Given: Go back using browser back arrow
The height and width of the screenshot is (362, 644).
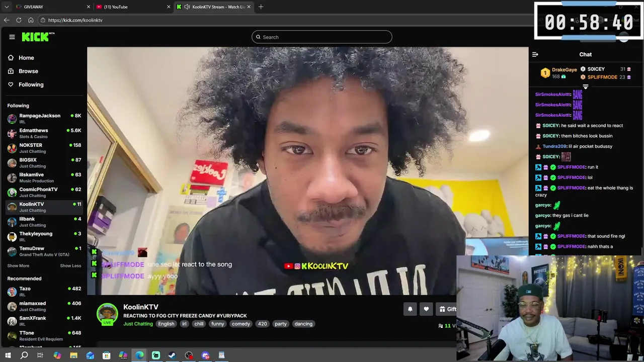Looking at the screenshot, I should [x=7, y=20].
